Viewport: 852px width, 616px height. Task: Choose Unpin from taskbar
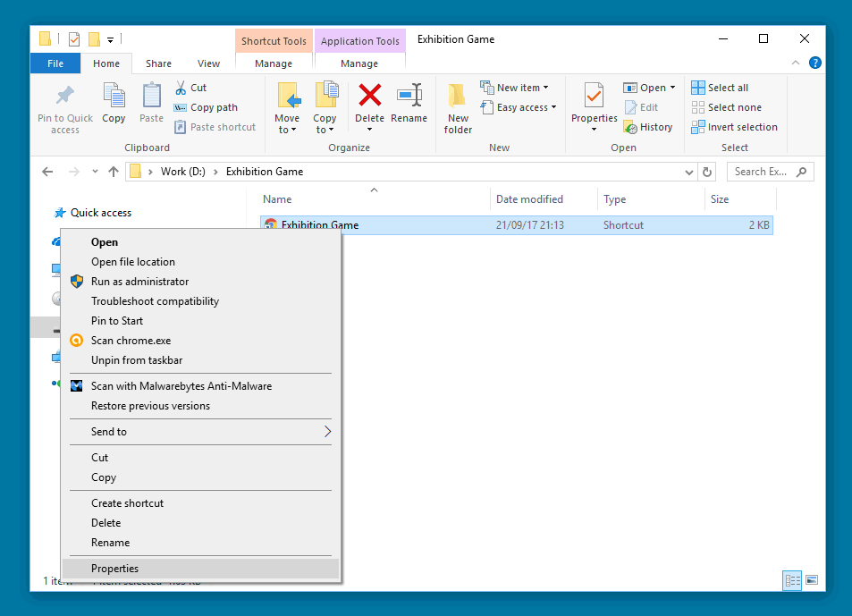[x=201, y=359]
